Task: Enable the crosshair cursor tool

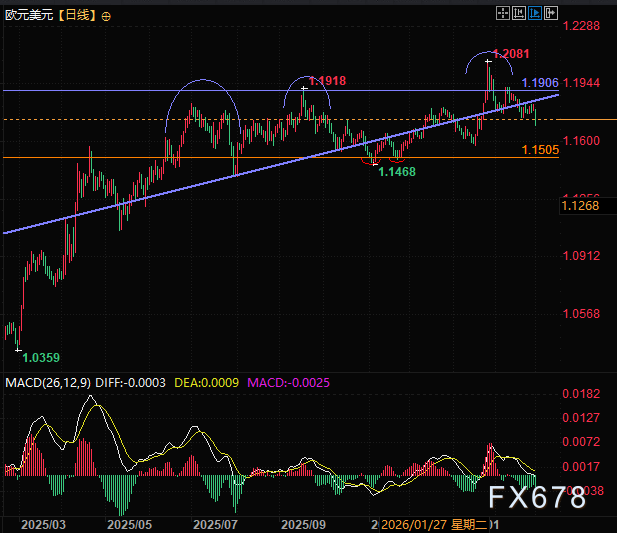Action: (x=502, y=13)
